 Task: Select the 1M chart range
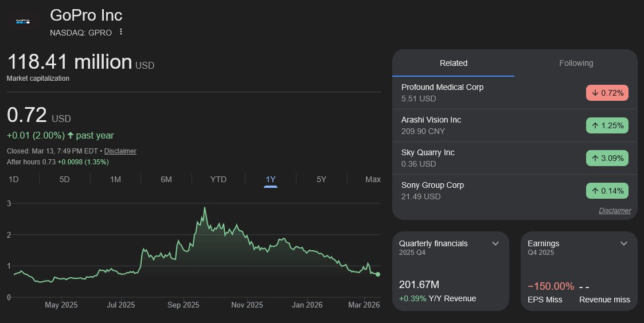tap(115, 179)
